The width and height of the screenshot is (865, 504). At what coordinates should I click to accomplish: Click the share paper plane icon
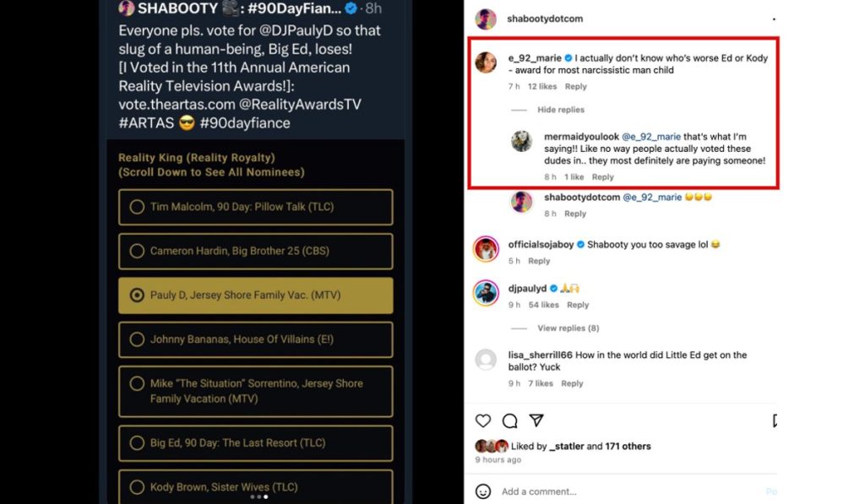tap(536, 420)
